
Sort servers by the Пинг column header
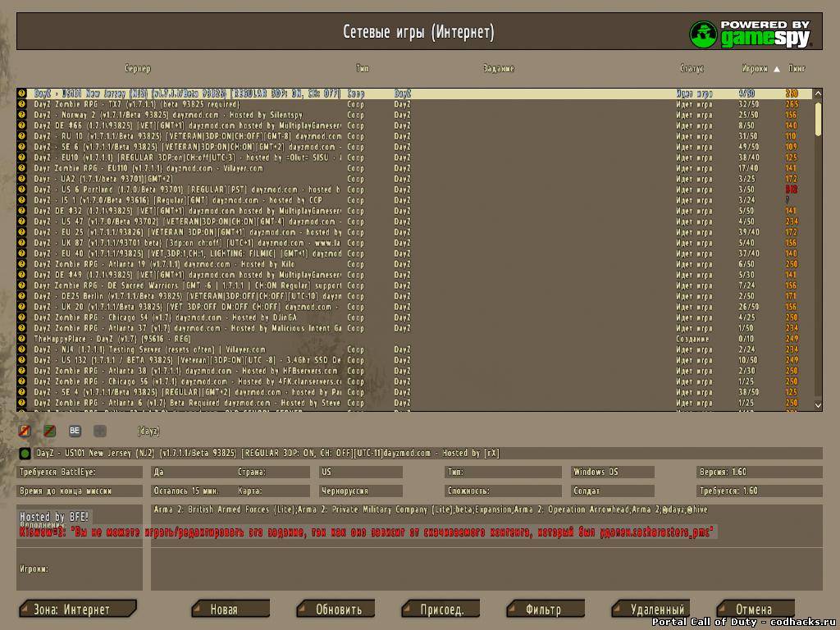797,69
